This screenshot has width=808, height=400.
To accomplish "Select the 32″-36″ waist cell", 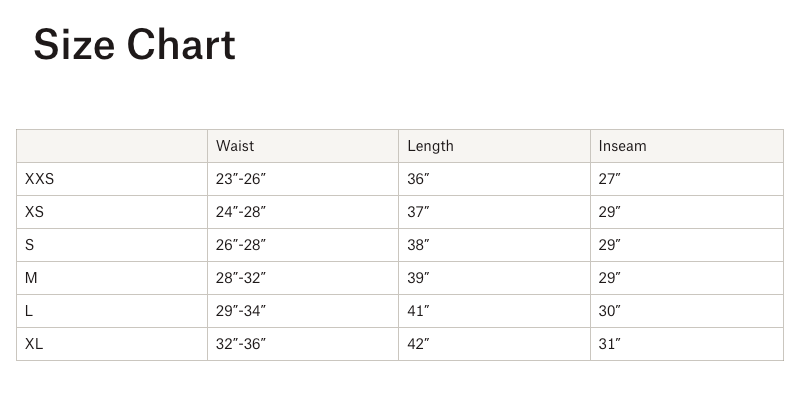I will [241, 344].
